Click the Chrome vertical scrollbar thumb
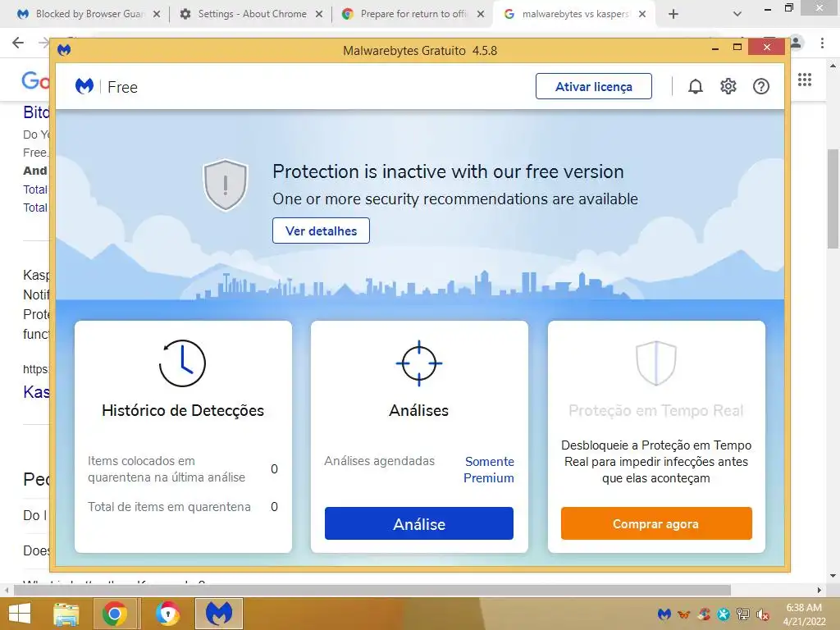The image size is (840, 630). coord(833,199)
